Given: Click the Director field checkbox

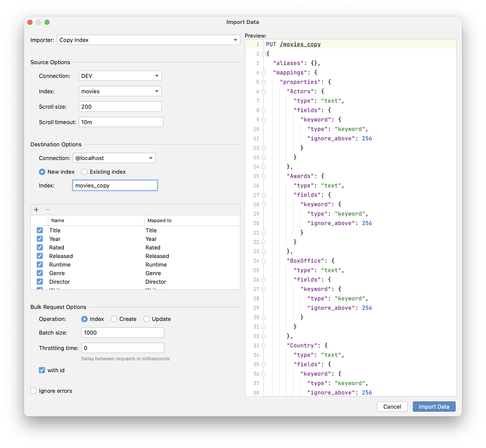Looking at the screenshot, I should (x=40, y=281).
